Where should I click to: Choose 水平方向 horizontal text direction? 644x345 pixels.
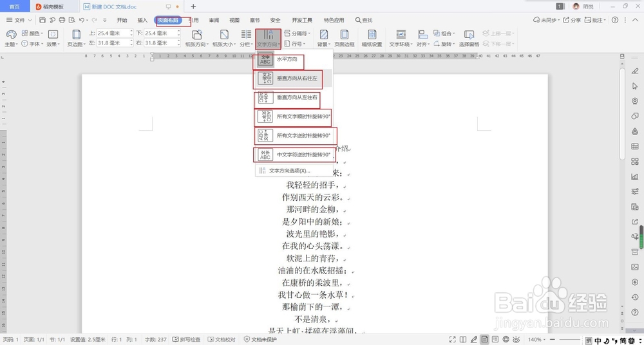(294, 60)
